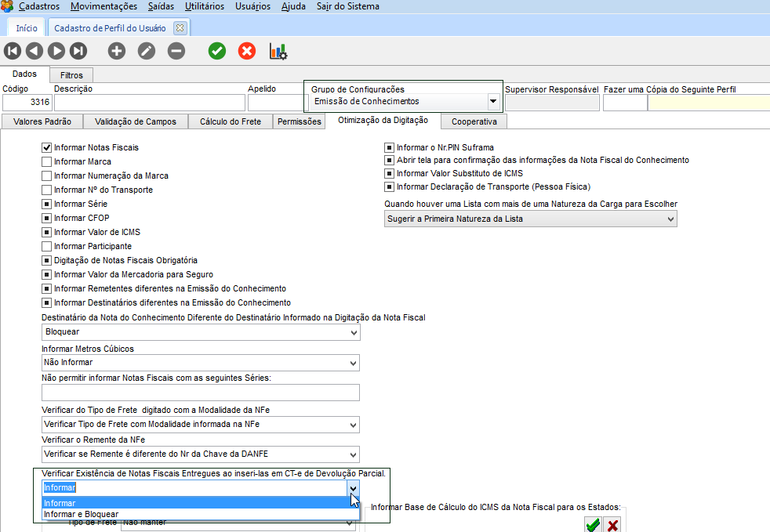The image size is (770, 532).
Task: Click red X below ICMS states label
Action: 612,525
